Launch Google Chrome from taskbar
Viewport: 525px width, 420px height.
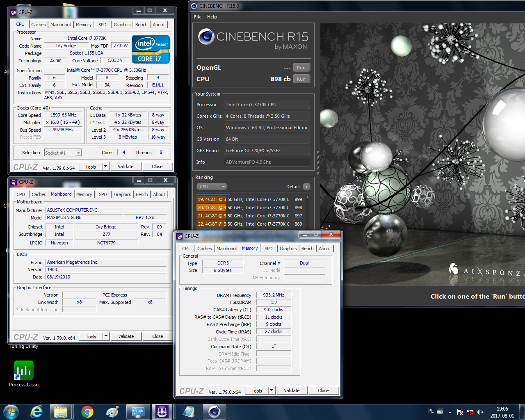pos(87,412)
